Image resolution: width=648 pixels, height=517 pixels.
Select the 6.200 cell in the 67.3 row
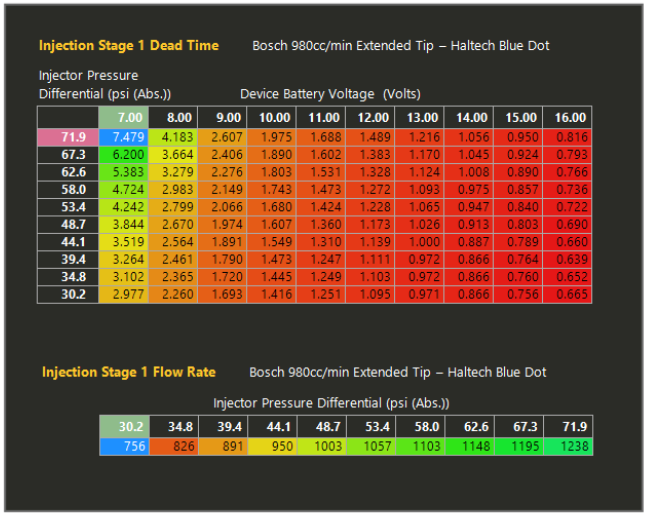tap(124, 155)
